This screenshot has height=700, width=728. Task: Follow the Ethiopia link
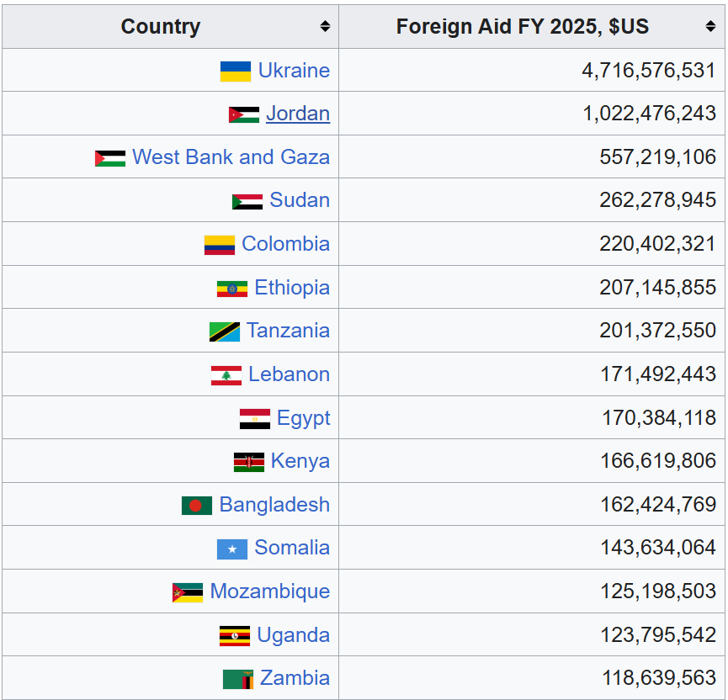click(292, 288)
